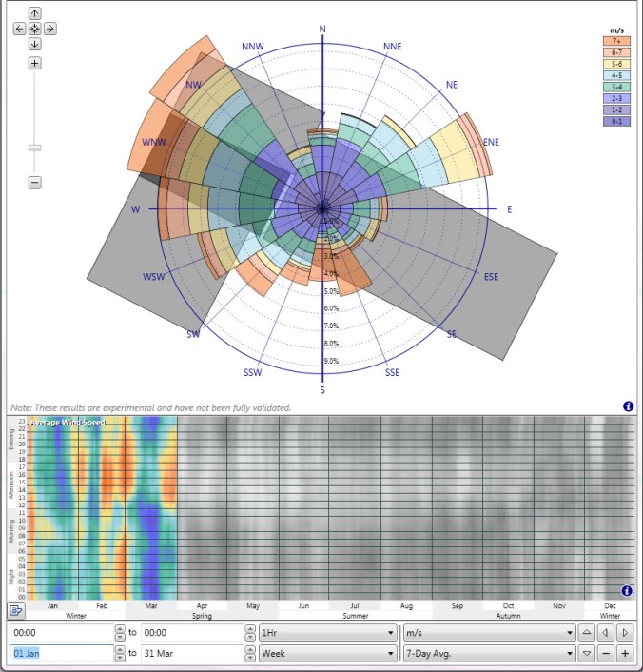Open info icon on the heatmap chart
The width and height of the screenshot is (643, 672).
click(628, 591)
